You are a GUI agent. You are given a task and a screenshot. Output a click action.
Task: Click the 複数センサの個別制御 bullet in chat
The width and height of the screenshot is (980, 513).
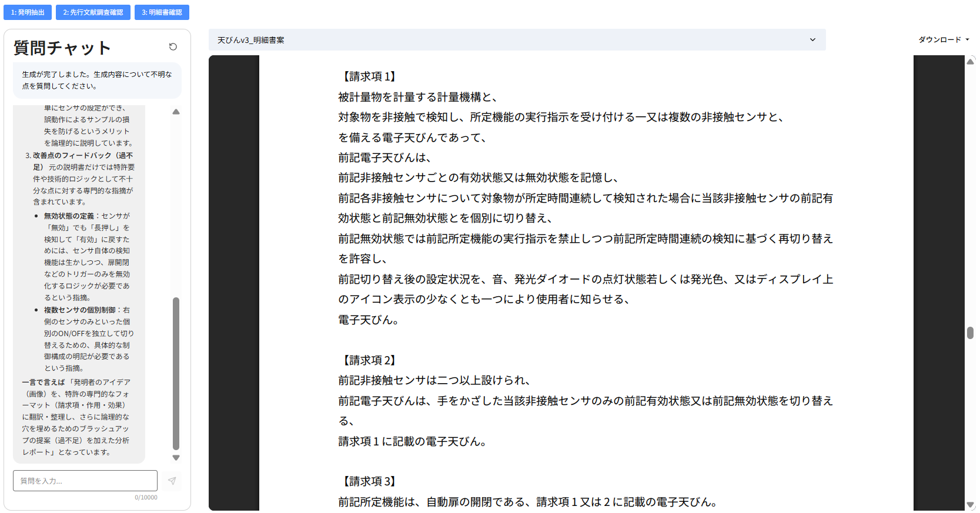coord(88,339)
